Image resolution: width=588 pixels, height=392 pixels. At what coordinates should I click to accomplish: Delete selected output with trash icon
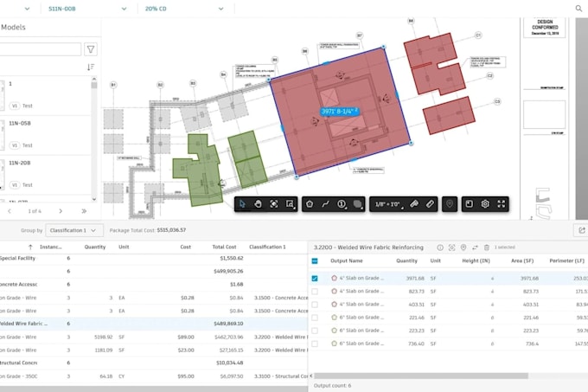(x=487, y=247)
